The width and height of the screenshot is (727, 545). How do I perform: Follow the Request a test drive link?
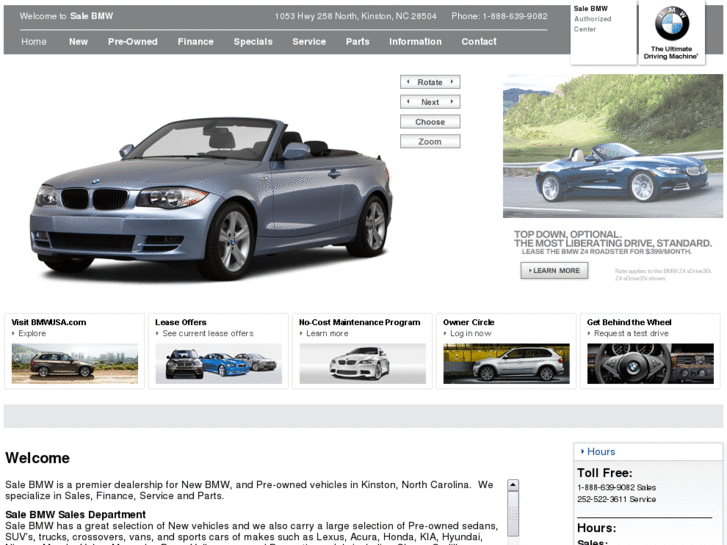click(x=631, y=333)
